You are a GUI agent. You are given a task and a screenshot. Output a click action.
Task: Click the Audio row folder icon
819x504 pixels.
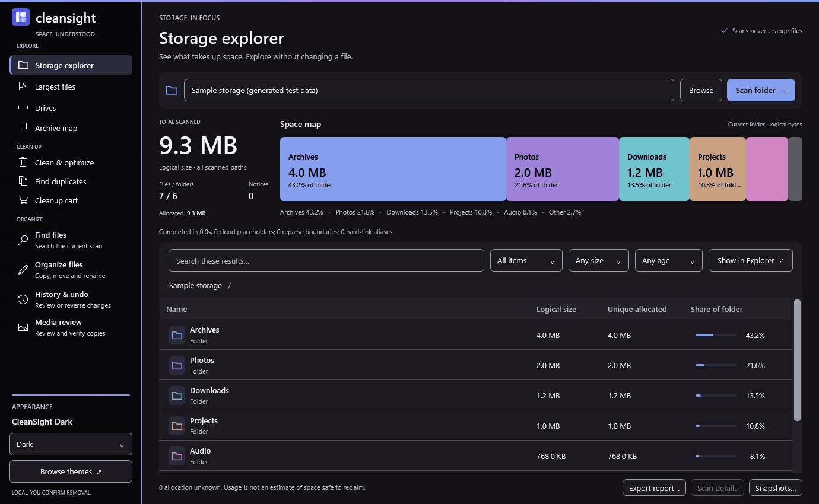click(177, 456)
